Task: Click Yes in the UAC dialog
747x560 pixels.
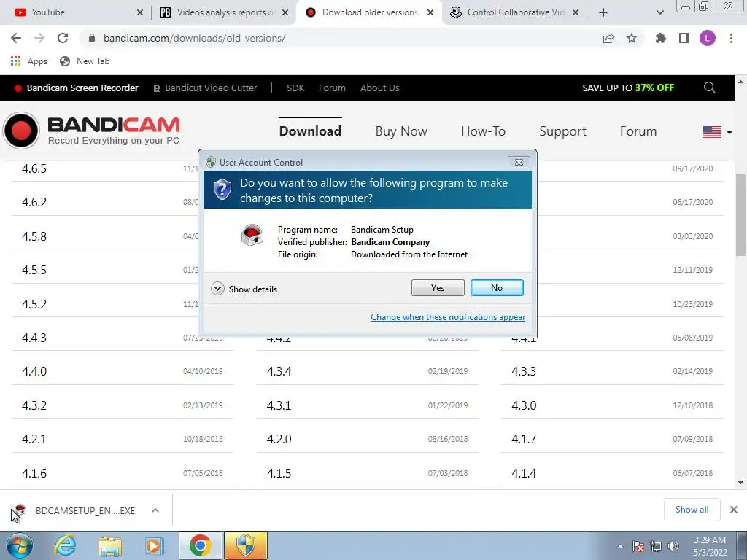Action: [x=438, y=287]
